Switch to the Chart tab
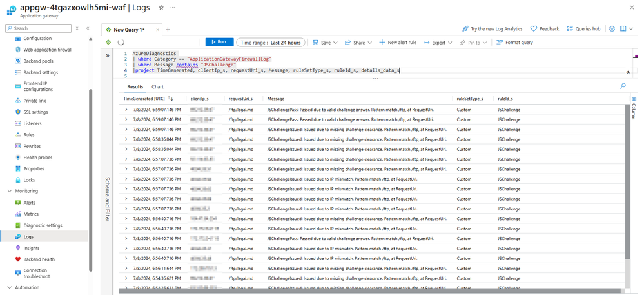Viewport: 644px width, 295px height. [x=157, y=86]
